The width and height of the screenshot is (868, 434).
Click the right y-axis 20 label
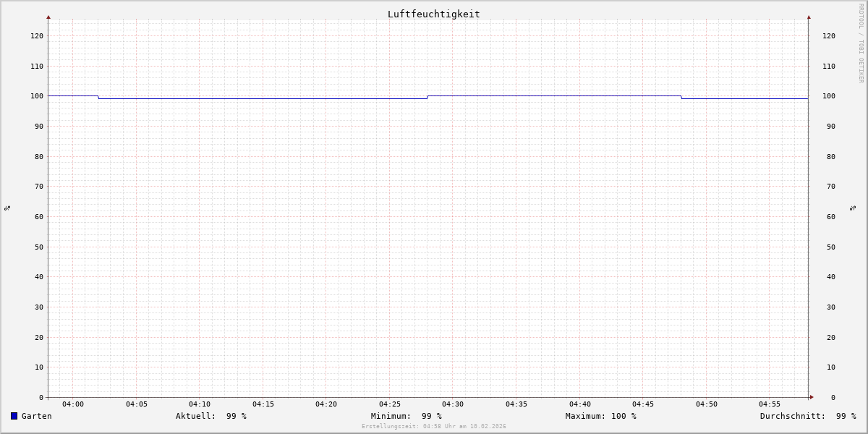(830, 337)
